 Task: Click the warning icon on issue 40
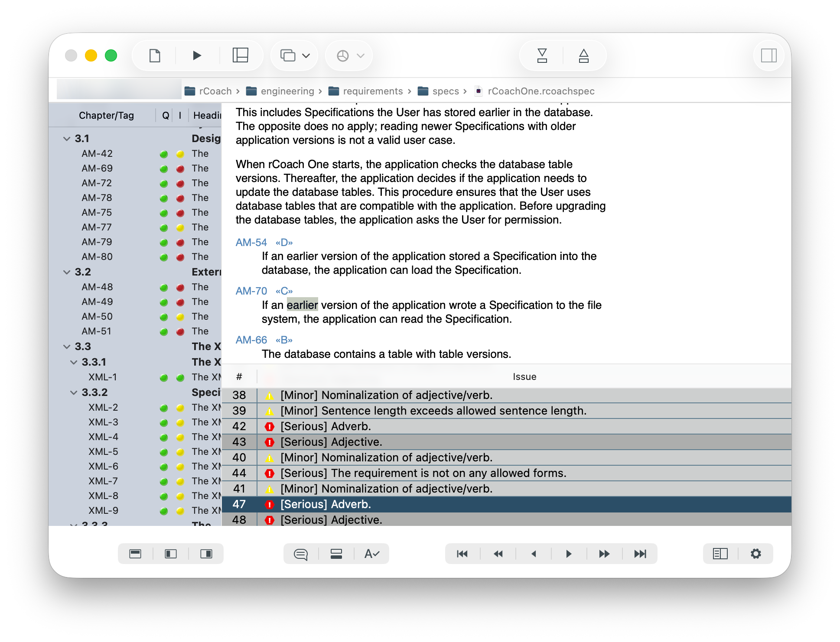(x=270, y=458)
